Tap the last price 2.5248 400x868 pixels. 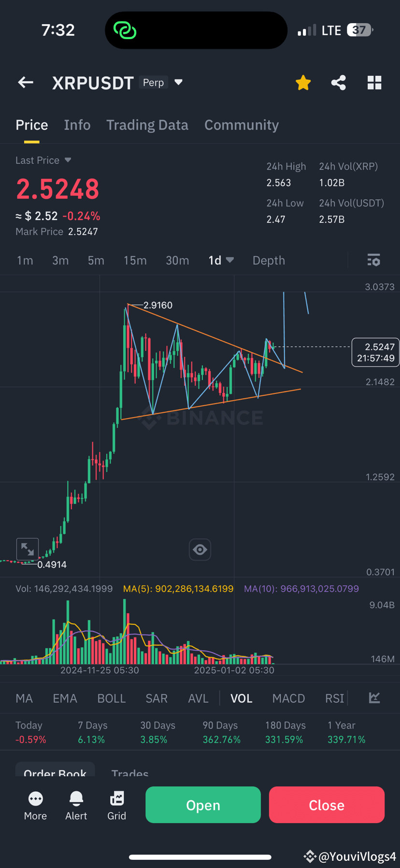tap(57, 189)
